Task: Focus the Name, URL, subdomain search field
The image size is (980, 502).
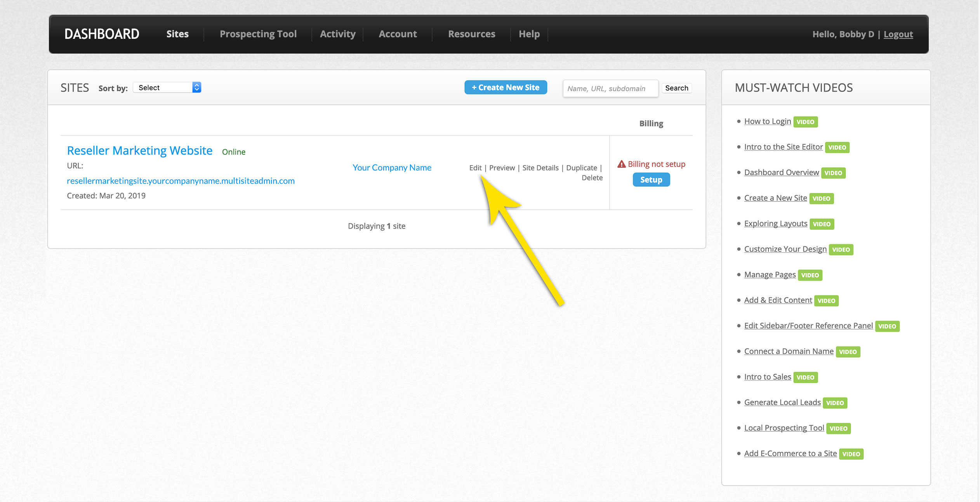Action: click(x=610, y=89)
